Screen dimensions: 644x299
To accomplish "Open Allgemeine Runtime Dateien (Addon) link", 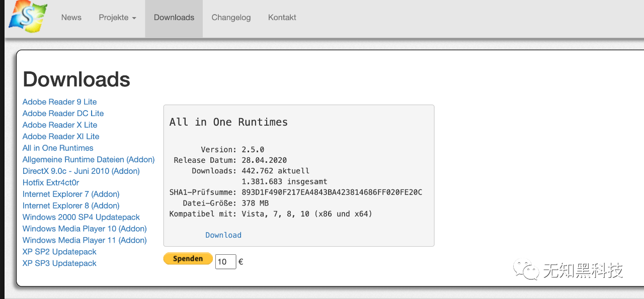I will [89, 160].
